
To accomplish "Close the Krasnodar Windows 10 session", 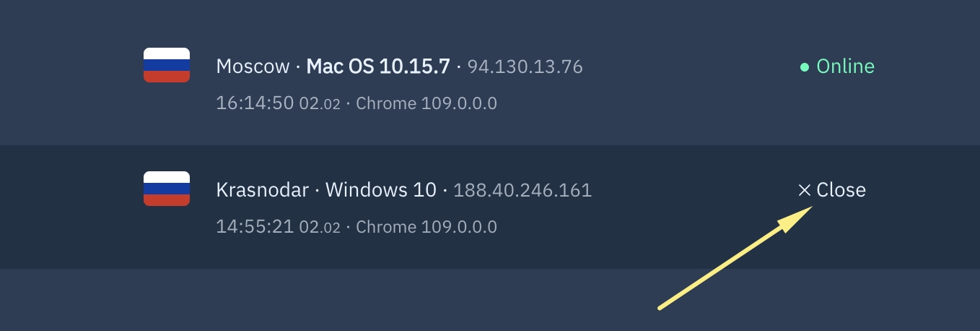I will click(x=832, y=190).
